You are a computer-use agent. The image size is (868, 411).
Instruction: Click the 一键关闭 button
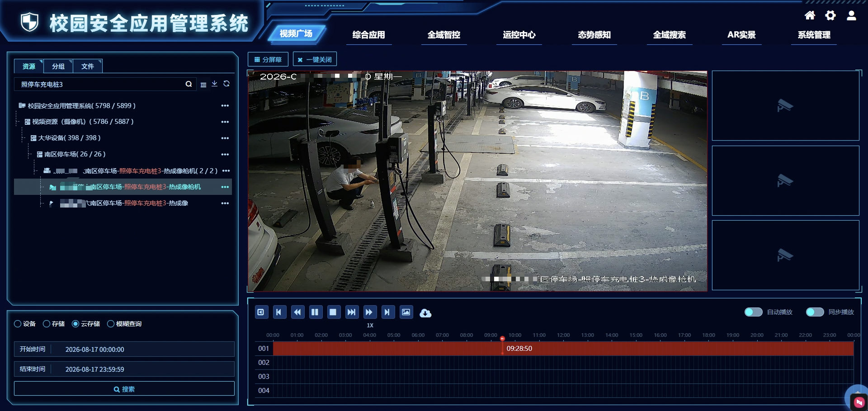[x=315, y=59]
